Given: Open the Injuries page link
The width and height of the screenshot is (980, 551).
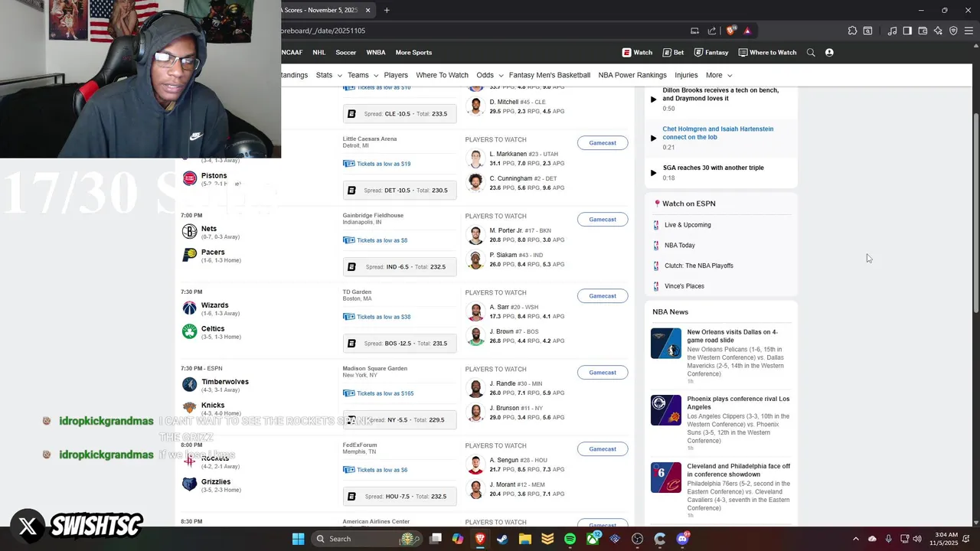Looking at the screenshot, I should point(686,75).
